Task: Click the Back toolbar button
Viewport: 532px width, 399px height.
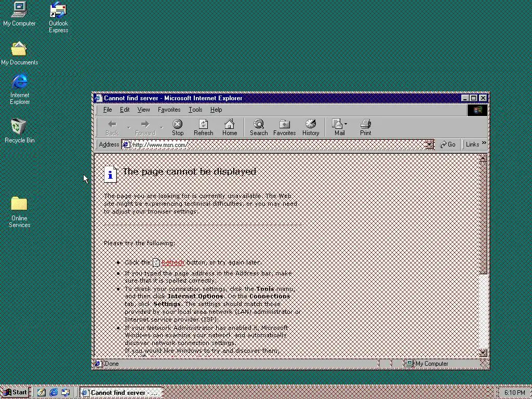Action: pos(112,128)
